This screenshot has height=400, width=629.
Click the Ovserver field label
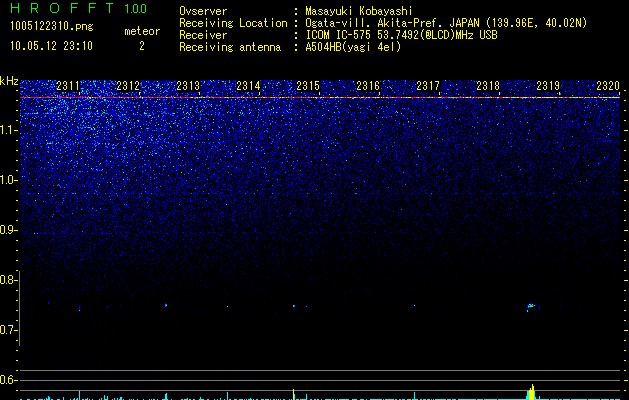click(203, 11)
